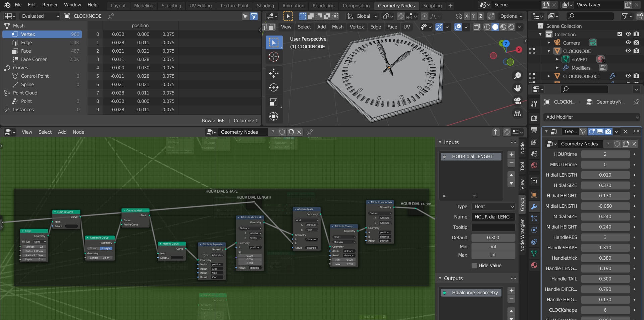The height and width of the screenshot is (320, 644).
Task: Click the pan hand viewport gizmo
Action: coord(518,88)
